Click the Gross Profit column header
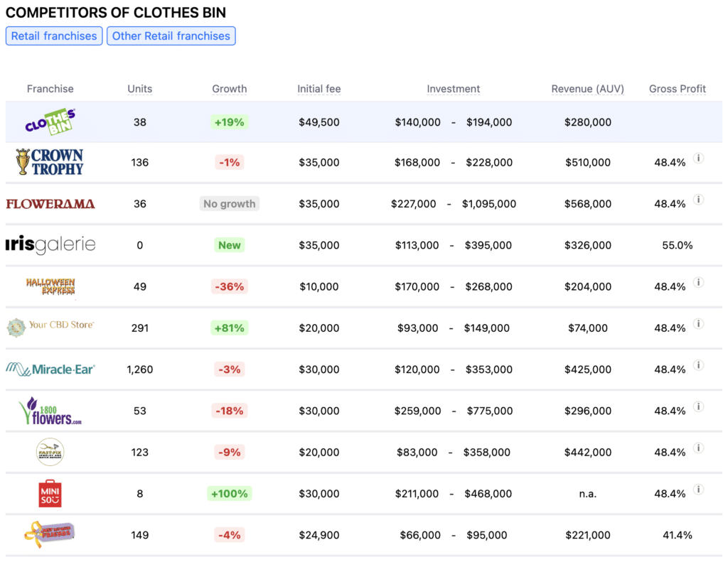Viewport: 728px width, 567px height. click(677, 89)
